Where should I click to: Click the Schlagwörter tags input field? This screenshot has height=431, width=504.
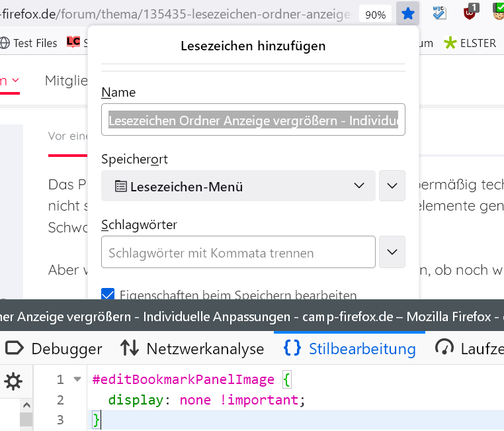point(238,253)
